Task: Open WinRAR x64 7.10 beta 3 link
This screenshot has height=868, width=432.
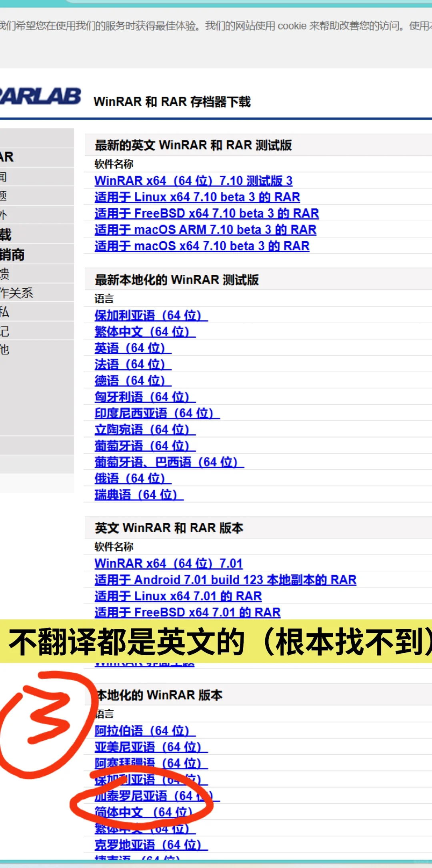Action: [x=194, y=181]
